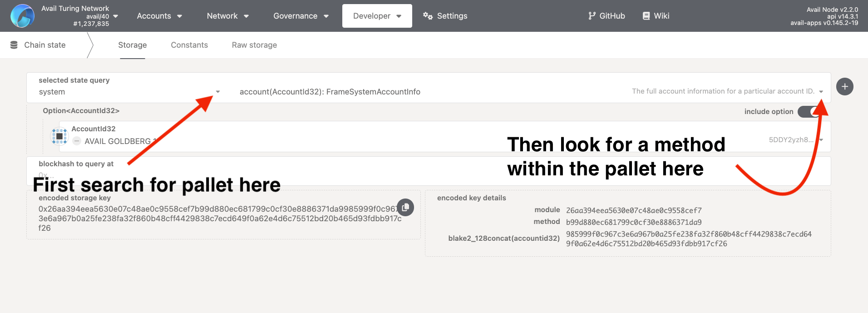Open the Accounts menu

[159, 16]
